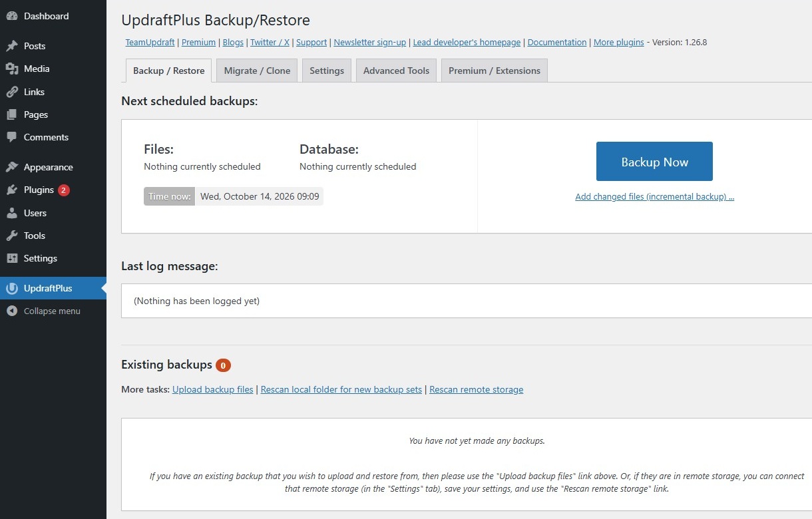This screenshot has width=812, height=519.
Task: Collapse the admin menu via its label
Action: pos(52,311)
